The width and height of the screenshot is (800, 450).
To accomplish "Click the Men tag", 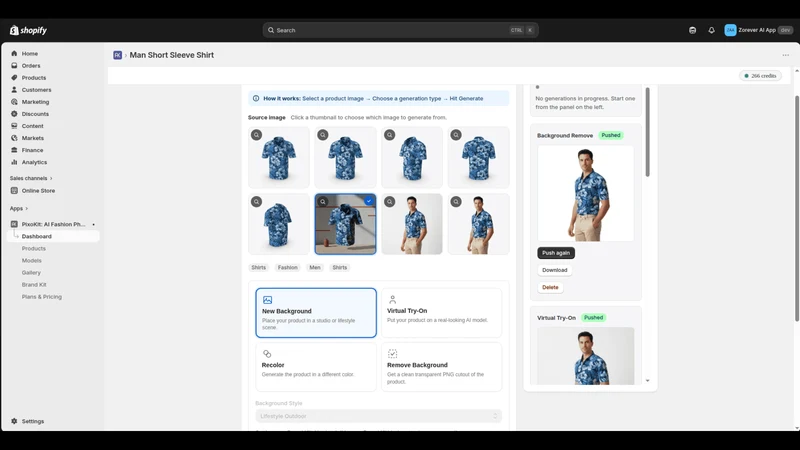I will point(315,268).
